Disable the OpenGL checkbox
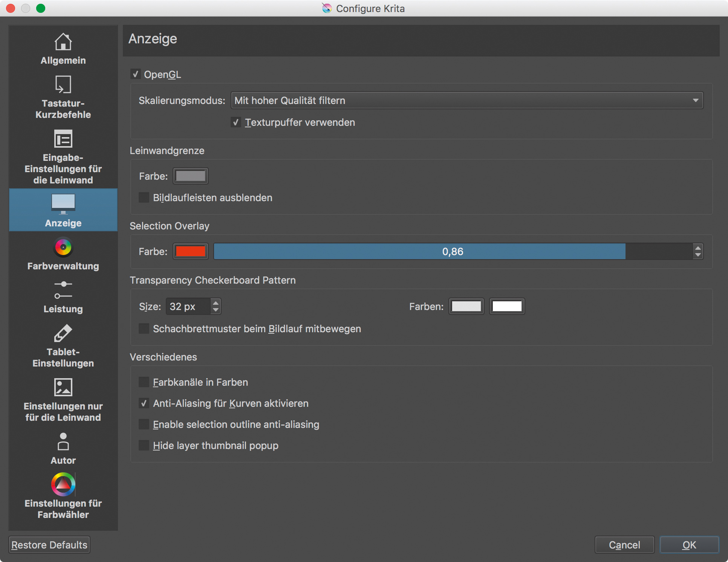The height and width of the screenshot is (562, 728). coord(136,74)
